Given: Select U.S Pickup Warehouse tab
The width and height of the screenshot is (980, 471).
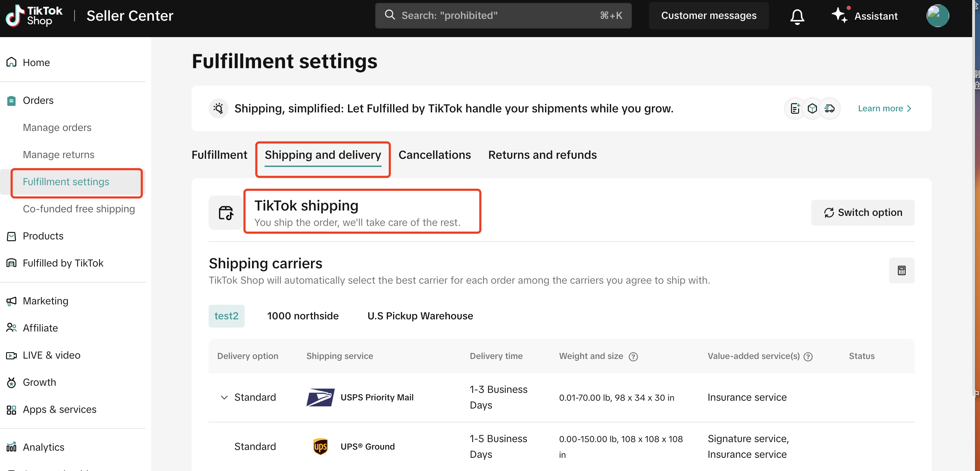Looking at the screenshot, I should 420,316.
